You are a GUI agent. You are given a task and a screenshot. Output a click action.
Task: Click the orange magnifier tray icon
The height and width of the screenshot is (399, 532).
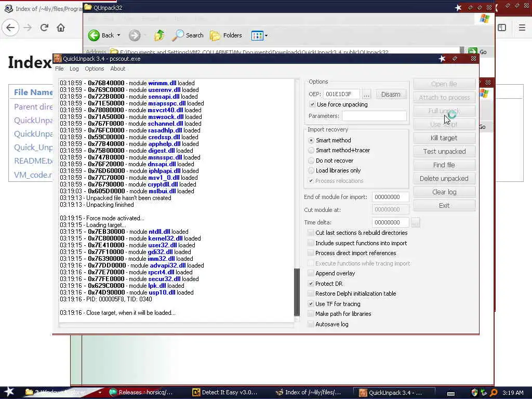494,393
